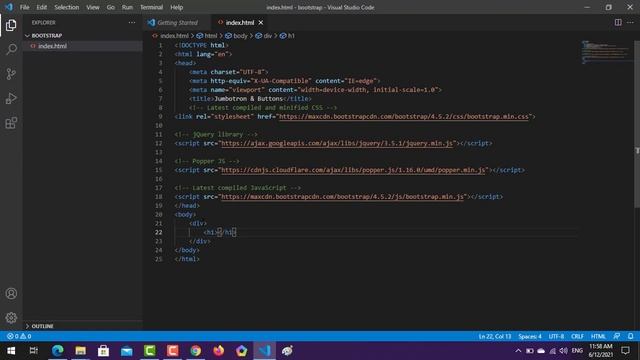Image resolution: width=640 pixels, height=360 pixels.
Task: Follow the bootstrap.min.js src link
Action: coord(342,197)
